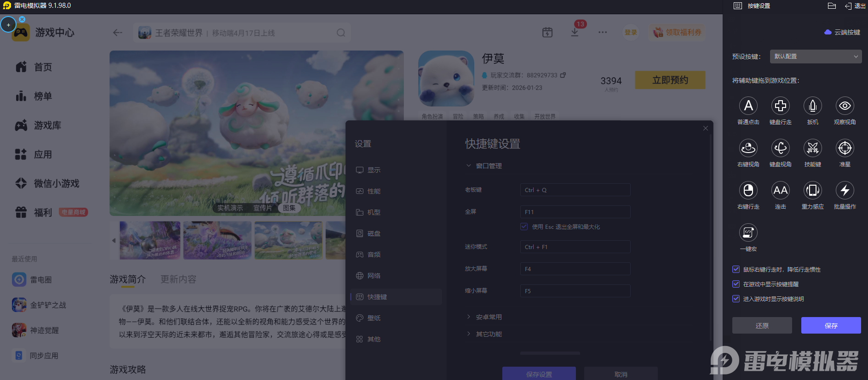Click the search magnifier icon

pyautogui.click(x=341, y=33)
